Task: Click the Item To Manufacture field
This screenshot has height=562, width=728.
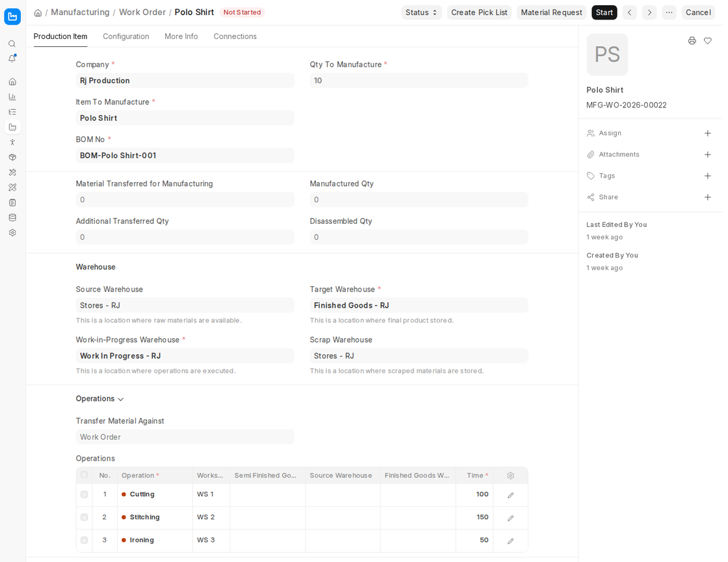Action: pyautogui.click(x=185, y=118)
